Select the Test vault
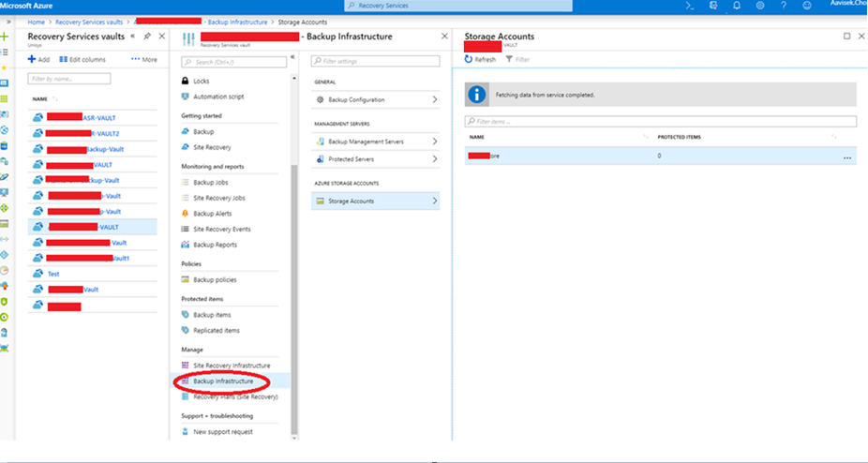 (93, 274)
